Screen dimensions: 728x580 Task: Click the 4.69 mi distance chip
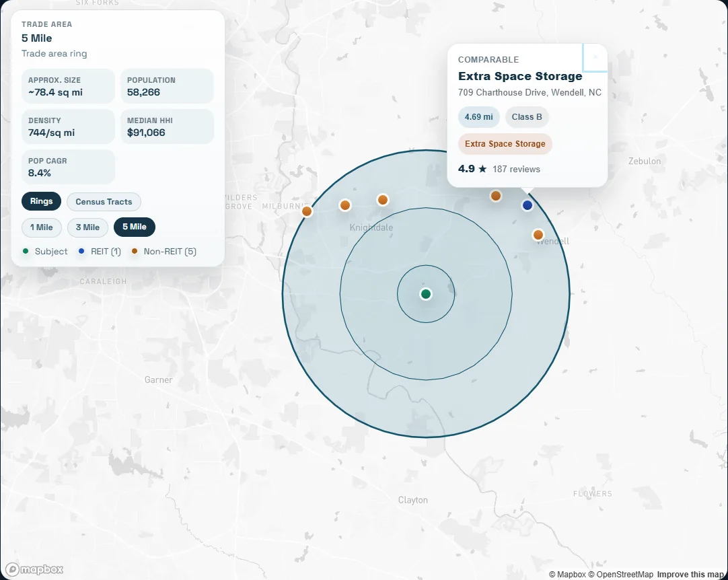point(478,117)
